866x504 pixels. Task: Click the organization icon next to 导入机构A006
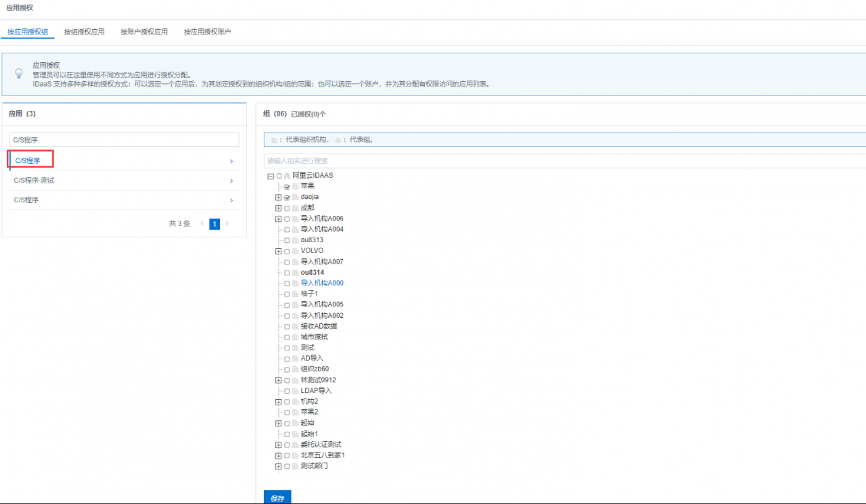pyautogui.click(x=295, y=219)
